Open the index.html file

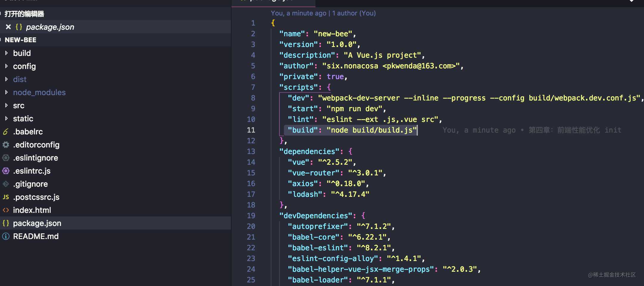pos(32,210)
